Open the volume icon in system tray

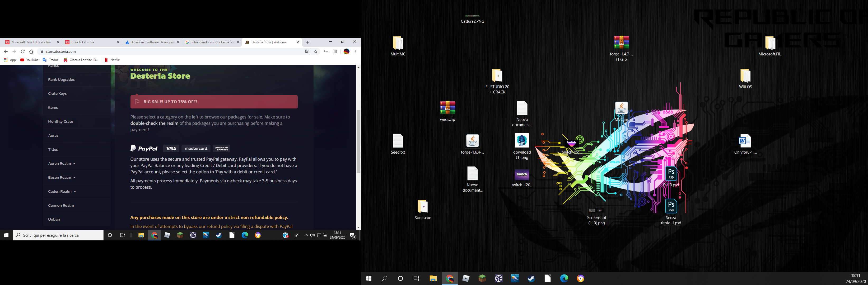[x=312, y=235]
